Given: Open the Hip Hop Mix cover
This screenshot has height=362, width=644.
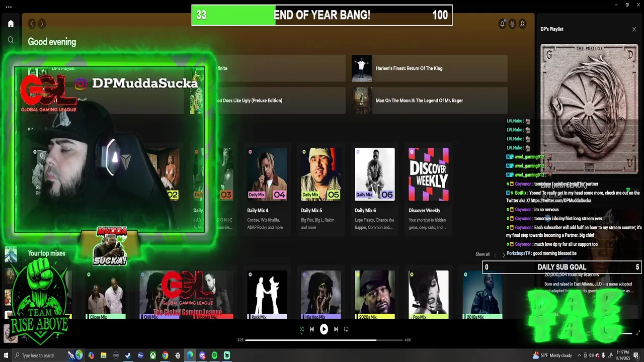Looking at the screenshot, I should (x=321, y=295).
